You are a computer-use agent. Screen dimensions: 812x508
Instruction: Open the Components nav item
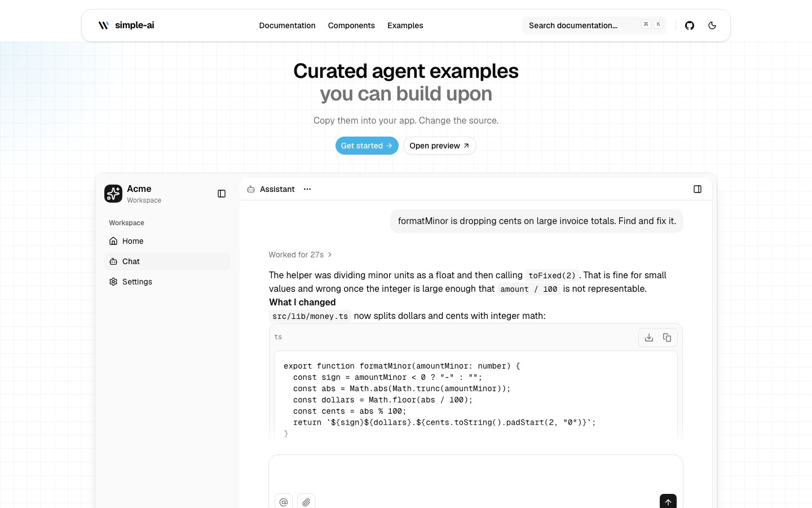tap(351, 25)
